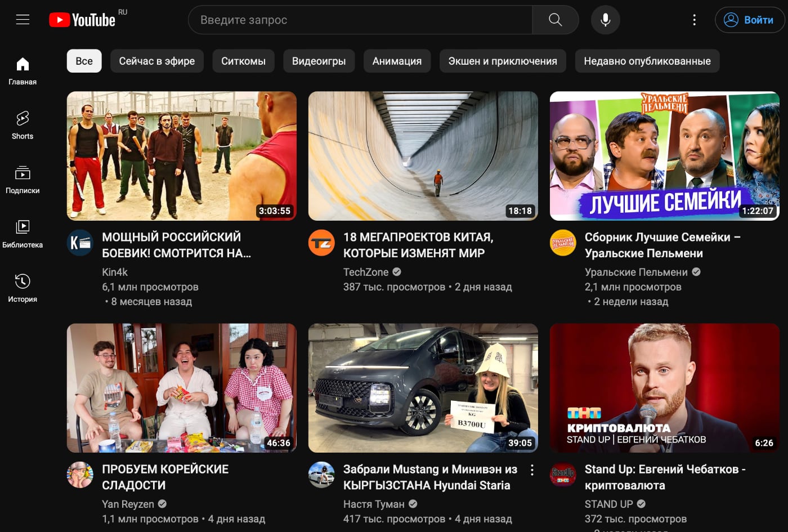
Task: Select the Видеоигры filter chip
Action: coord(319,61)
